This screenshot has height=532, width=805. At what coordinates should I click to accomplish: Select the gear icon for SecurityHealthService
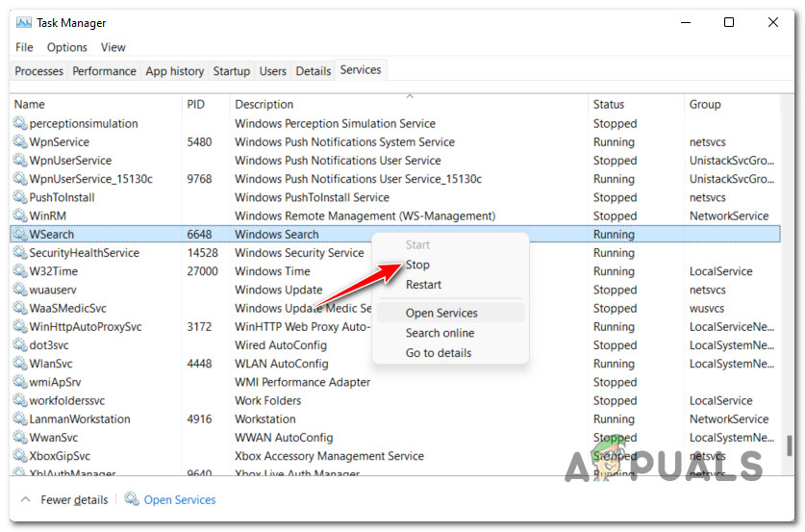coord(20,253)
